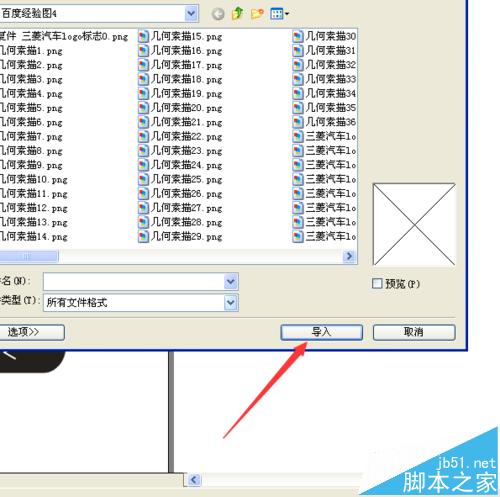Expand the file name dropdown arrow
Screen dimensions: 500x497
click(x=231, y=282)
